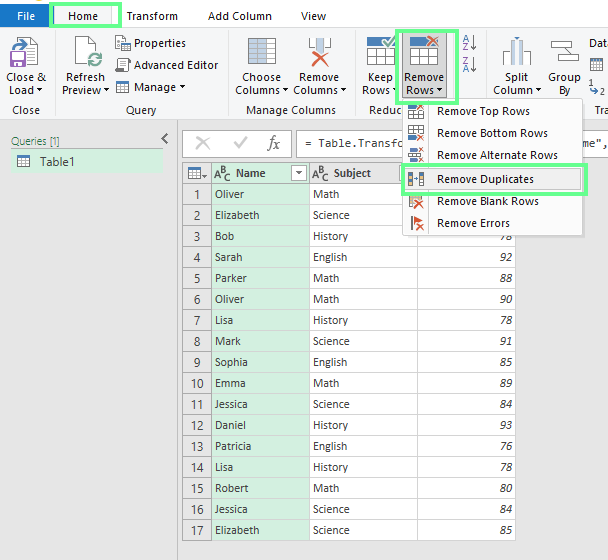Viewport: 608px width, 560px height.
Task: Collapse the Queries pane
Action: (165, 139)
